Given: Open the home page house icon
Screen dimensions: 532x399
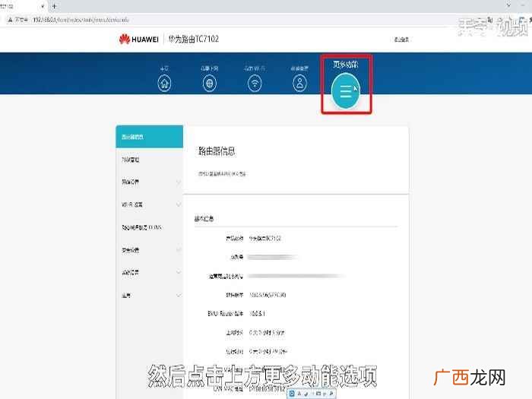Looking at the screenshot, I should point(165,84).
